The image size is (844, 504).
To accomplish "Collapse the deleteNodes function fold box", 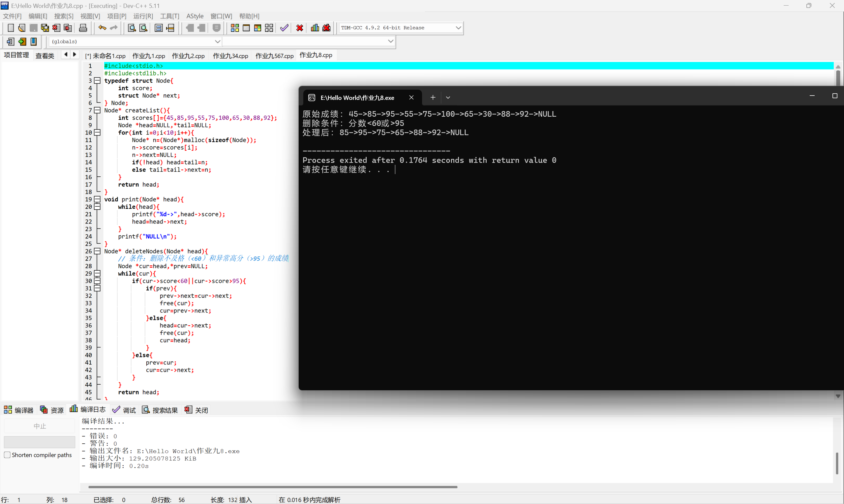I will (x=98, y=251).
